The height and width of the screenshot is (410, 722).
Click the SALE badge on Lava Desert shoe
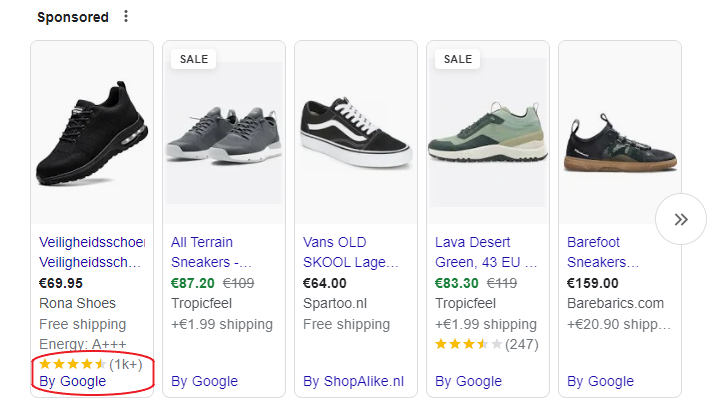click(457, 59)
